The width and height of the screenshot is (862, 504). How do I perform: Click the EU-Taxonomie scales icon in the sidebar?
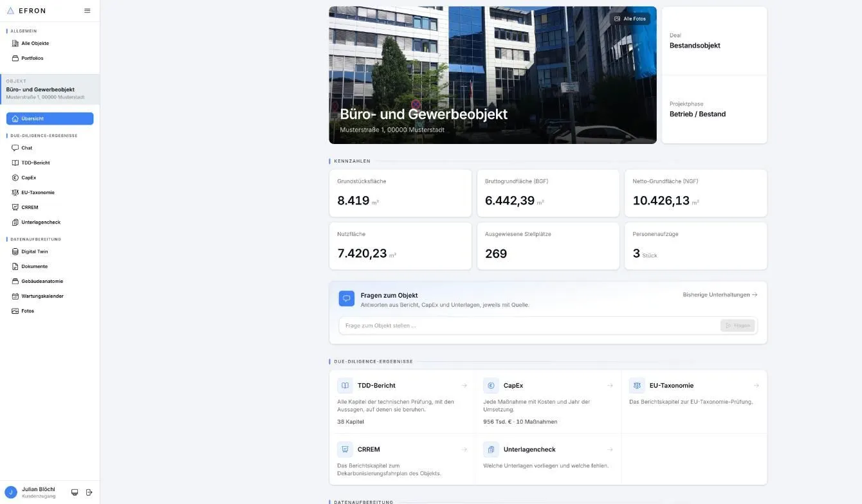point(15,192)
